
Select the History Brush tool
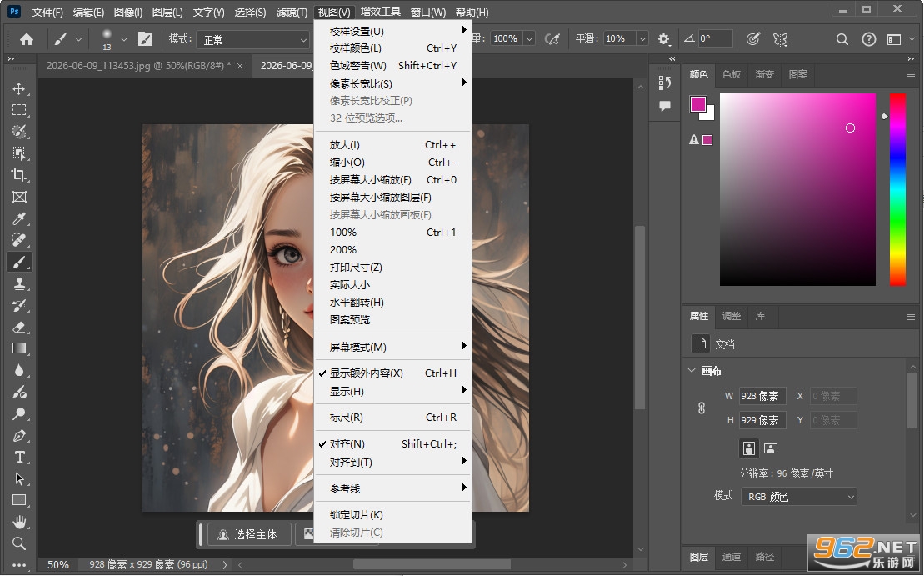click(19, 305)
